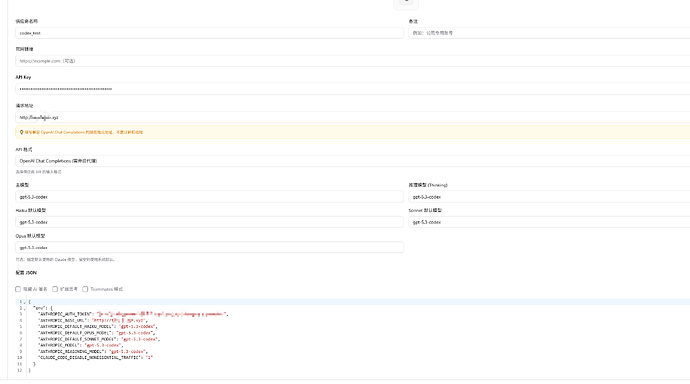Click the ANTHROPIC_AUTH_TOKEN line in JSON editor
Screen dimensions: 690x384
pyautogui.click(x=133, y=314)
